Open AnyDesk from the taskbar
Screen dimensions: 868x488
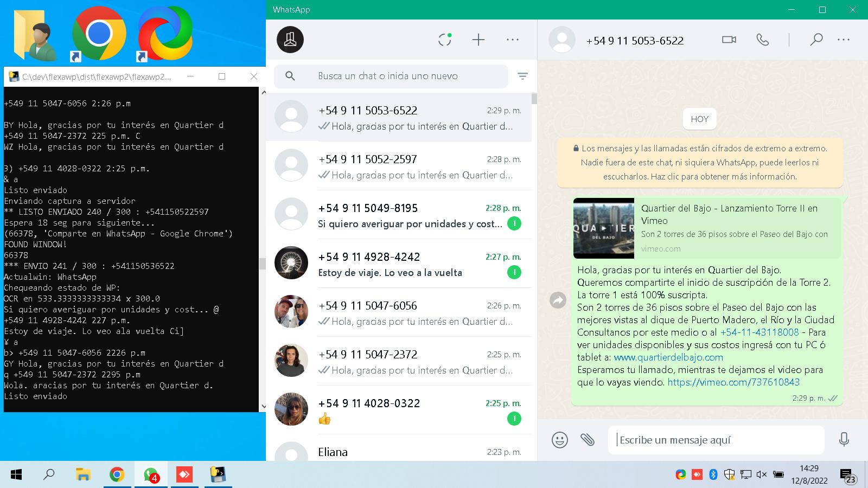[184, 475]
